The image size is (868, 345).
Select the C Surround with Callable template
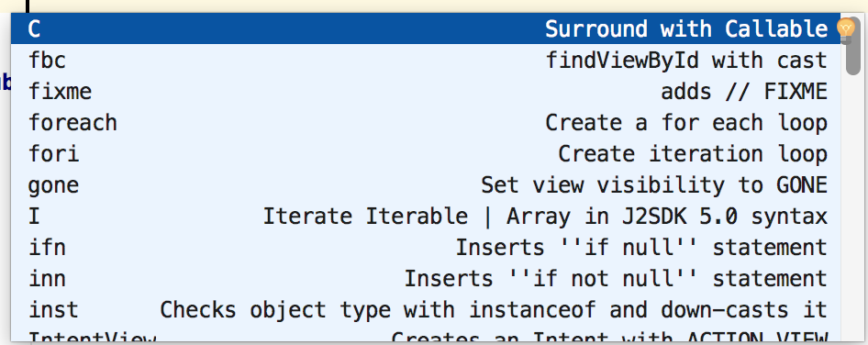pos(427,28)
